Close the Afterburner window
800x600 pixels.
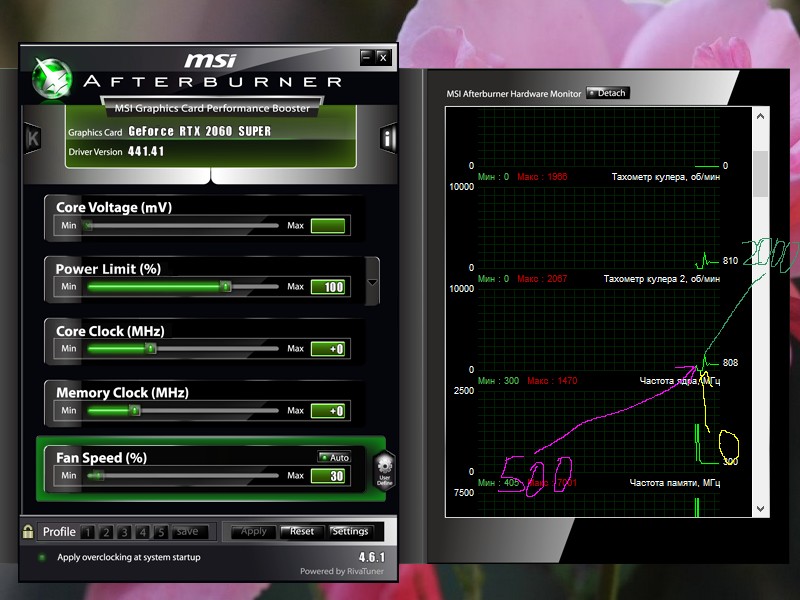pos(383,57)
